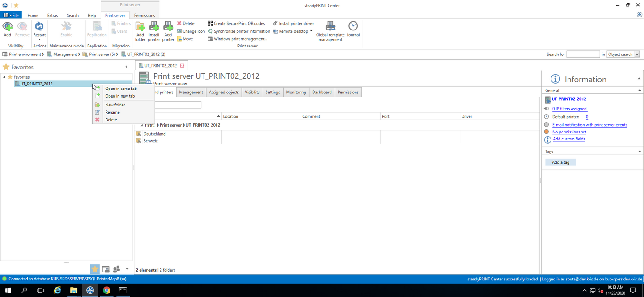
Task: Click Change icon in the ribbon
Action: pyautogui.click(x=191, y=31)
